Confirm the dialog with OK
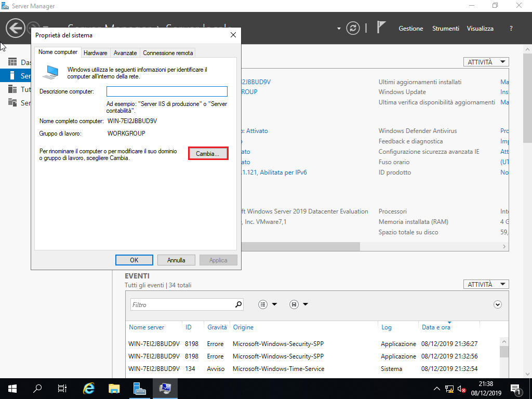Screen dimensions: 532x399 click(x=134, y=260)
